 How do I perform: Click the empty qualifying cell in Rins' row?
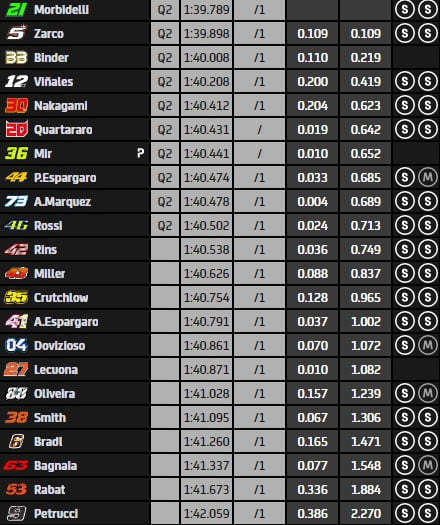pyautogui.click(x=165, y=249)
